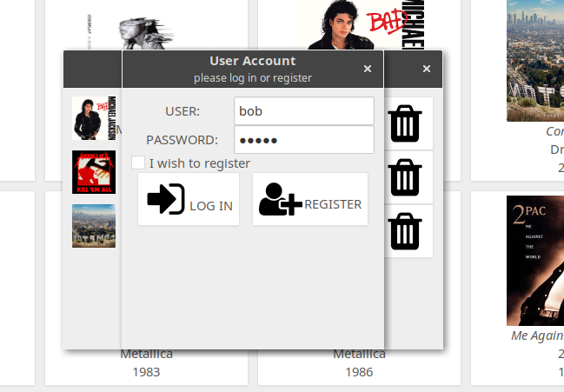Click the year '1986' text

click(x=359, y=372)
